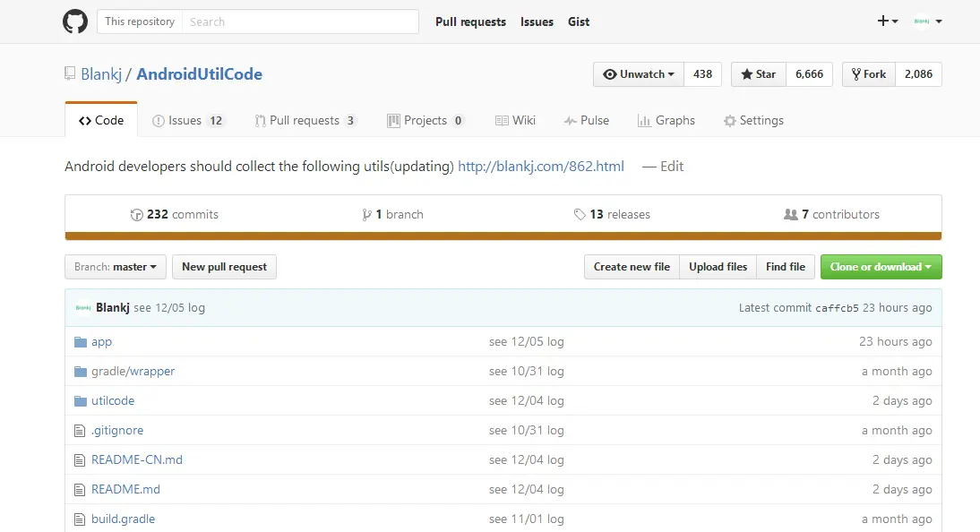Click the releases tag icon

coord(580,215)
